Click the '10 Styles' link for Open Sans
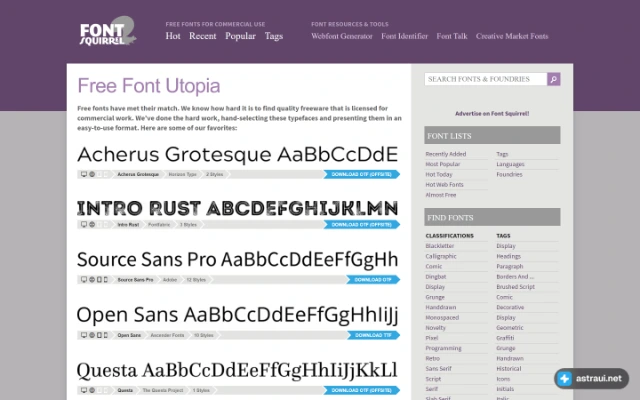The width and height of the screenshot is (640, 400). (x=204, y=335)
